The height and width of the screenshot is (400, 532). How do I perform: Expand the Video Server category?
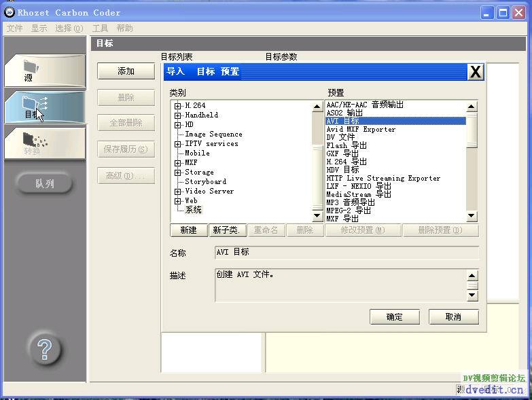(177, 192)
